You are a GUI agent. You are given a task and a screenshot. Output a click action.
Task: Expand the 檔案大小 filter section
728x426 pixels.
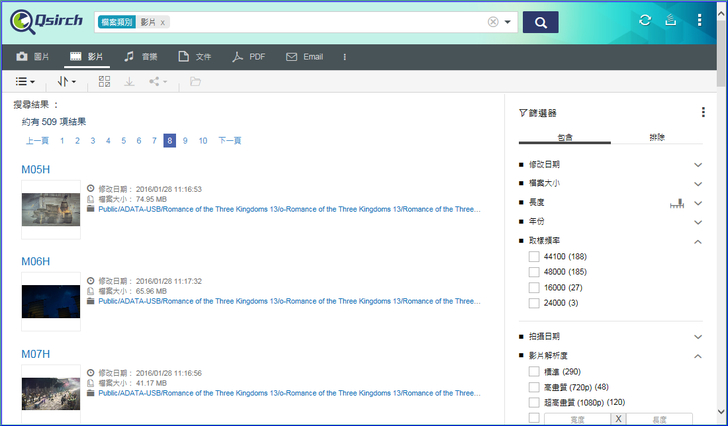[x=698, y=183]
